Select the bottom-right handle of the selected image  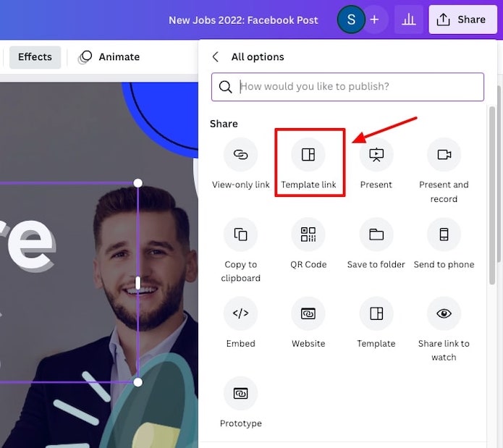point(138,382)
